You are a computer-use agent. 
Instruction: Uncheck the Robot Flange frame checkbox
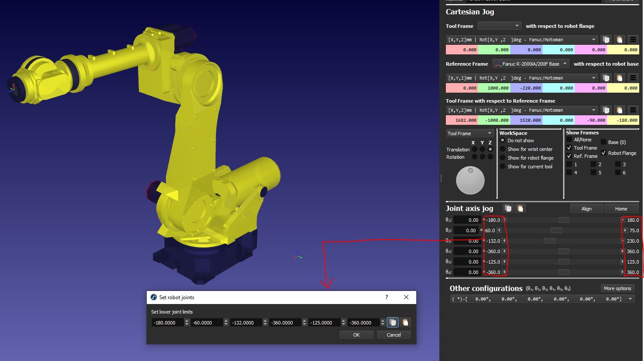[604, 153]
